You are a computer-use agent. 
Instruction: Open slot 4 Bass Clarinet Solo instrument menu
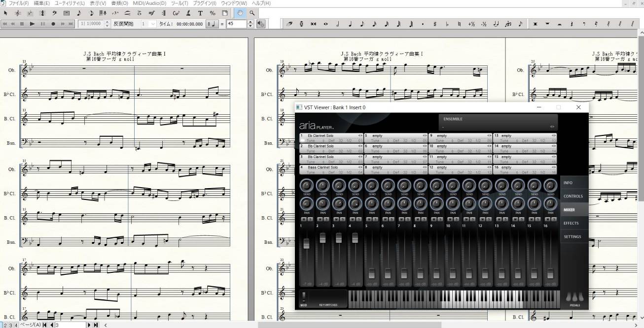(x=331, y=167)
